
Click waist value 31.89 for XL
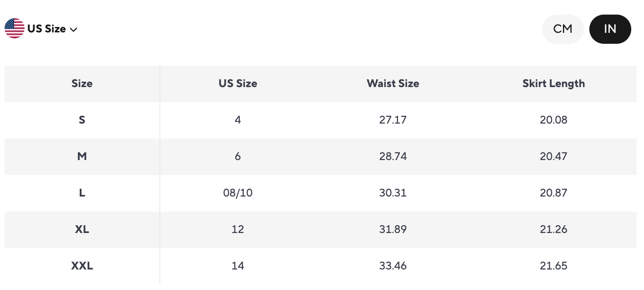tap(393, 229)
